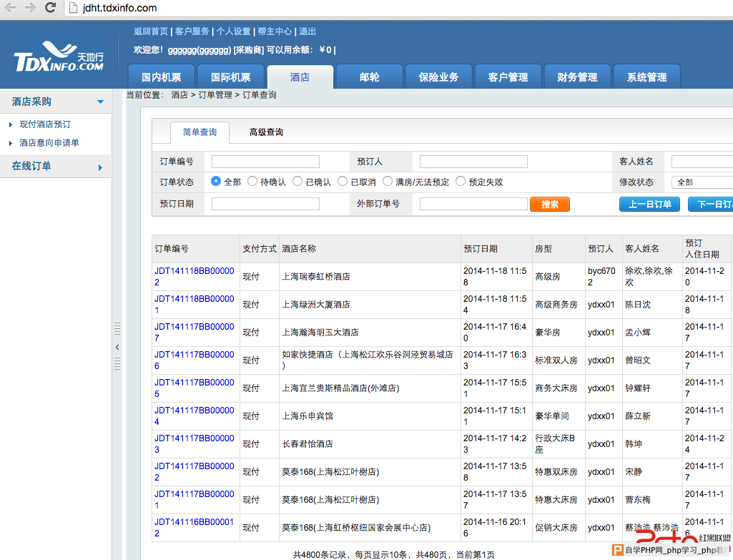Image resolution: width=733 pixels, height=560 pixels.
Task: Select the 满房/无法预定 radio button
Action: [x=388, y=181]
